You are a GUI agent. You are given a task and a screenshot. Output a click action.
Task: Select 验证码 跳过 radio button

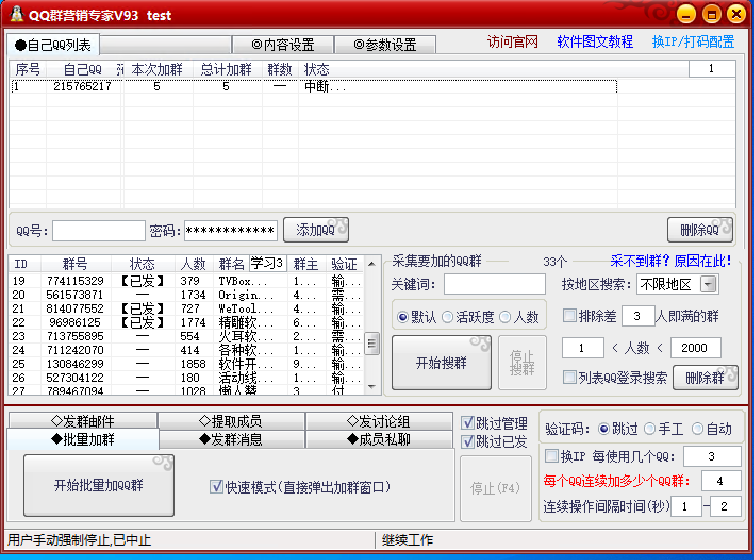click(604, 429)
